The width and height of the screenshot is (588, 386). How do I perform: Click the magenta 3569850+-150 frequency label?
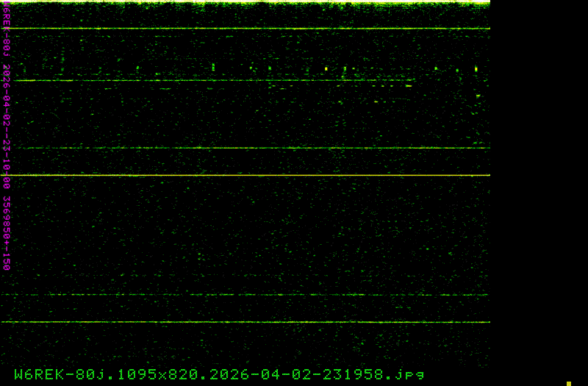click(7, 233)
